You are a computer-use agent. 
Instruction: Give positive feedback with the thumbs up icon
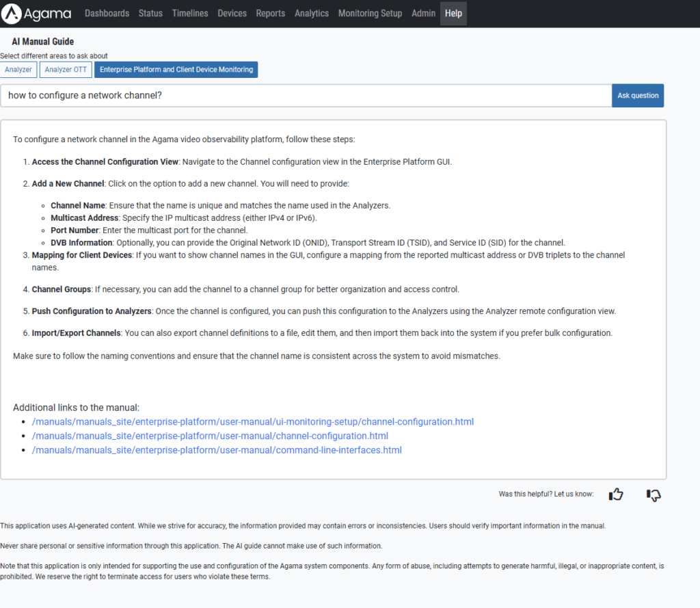pos(615,494)
